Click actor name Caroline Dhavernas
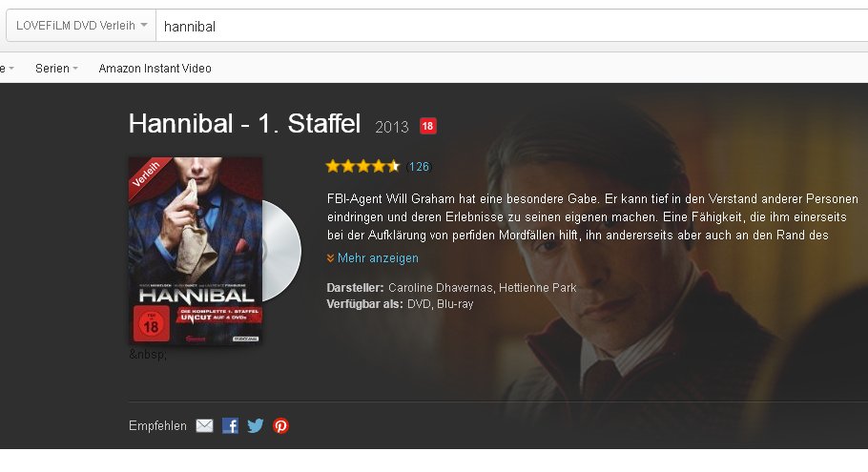 pyautogui.click(x=440, y=288)
